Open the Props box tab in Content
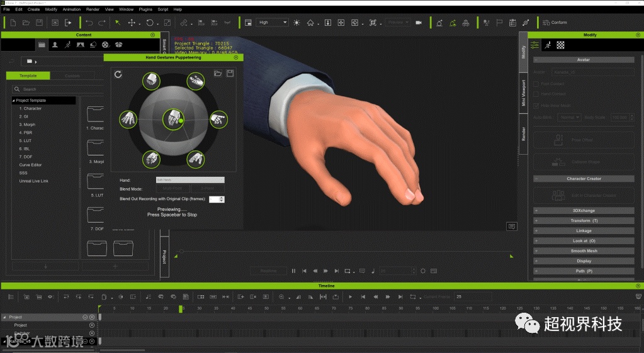 [119, 45]
